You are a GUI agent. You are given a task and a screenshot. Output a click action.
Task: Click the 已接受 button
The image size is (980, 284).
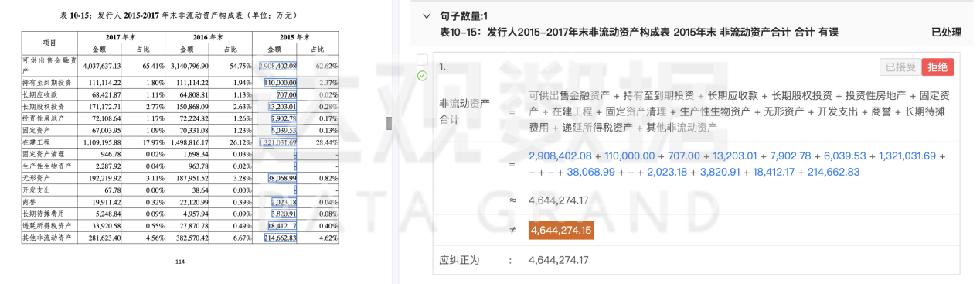click(x=900, y=67)
